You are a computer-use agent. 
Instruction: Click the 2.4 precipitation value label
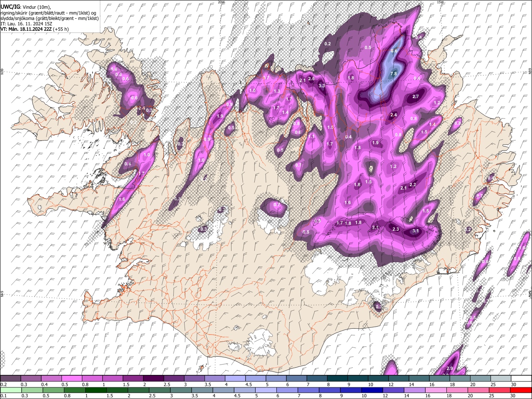point(394,115)
